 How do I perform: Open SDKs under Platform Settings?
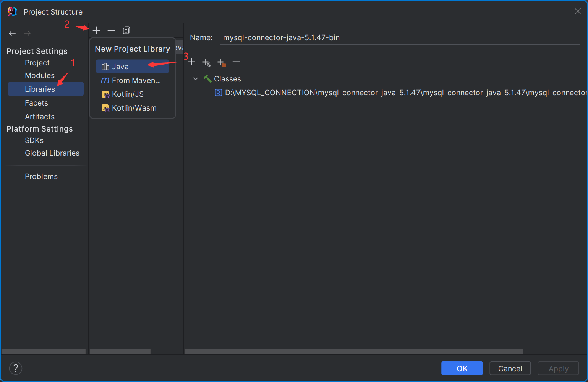click(34, 140)
